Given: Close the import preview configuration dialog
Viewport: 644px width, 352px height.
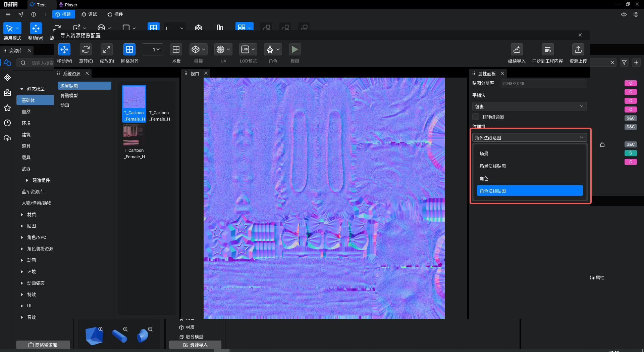Looking at the screenshot, I should tap(580, 35).
